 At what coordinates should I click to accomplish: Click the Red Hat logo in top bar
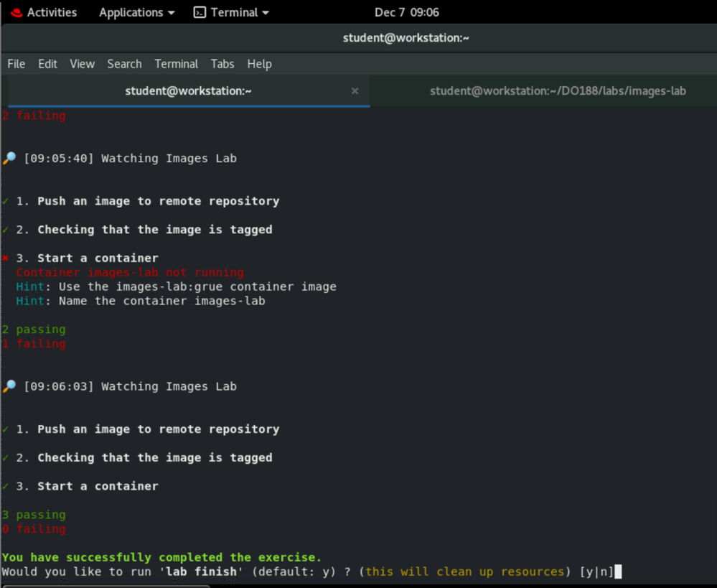16,13
